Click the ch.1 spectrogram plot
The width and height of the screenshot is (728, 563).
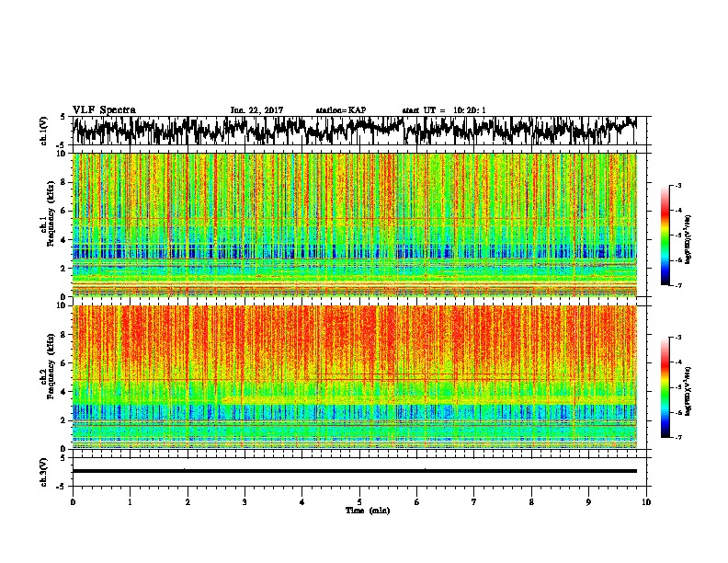click(355, 224)
